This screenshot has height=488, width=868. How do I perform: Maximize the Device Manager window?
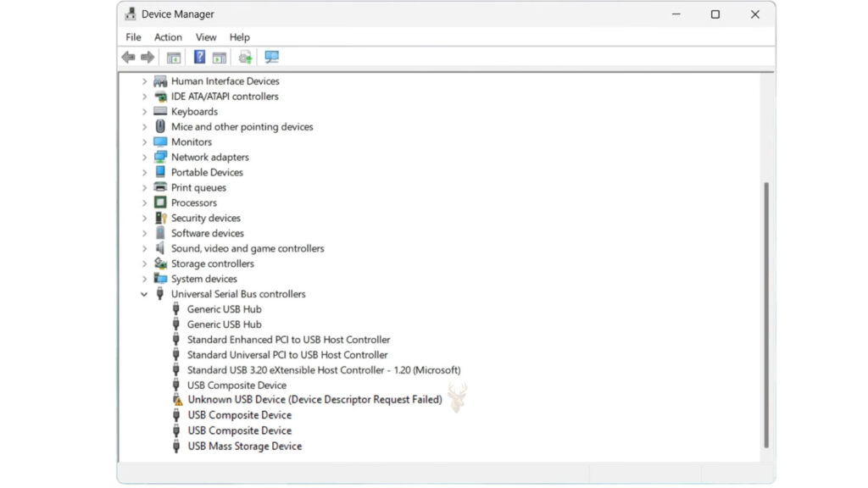[715, 14]
